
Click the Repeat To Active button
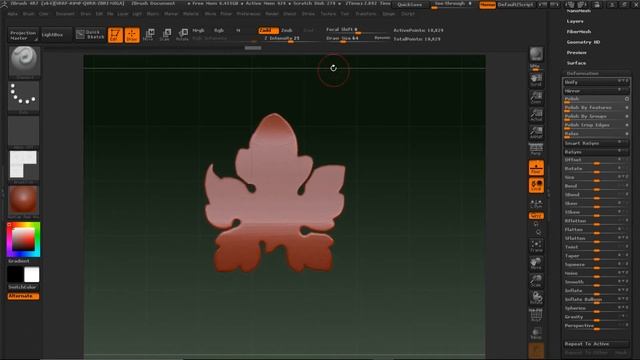(596, 344)
